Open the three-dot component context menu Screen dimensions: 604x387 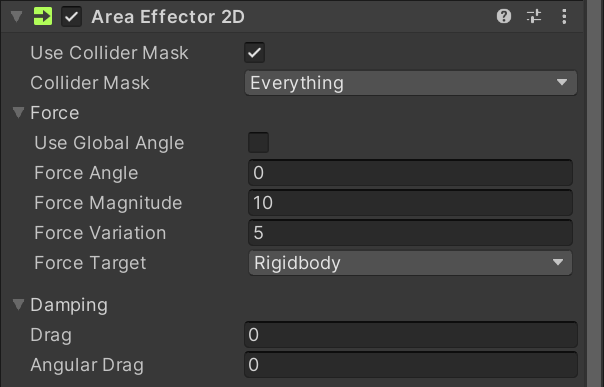(x=564, y=17)
